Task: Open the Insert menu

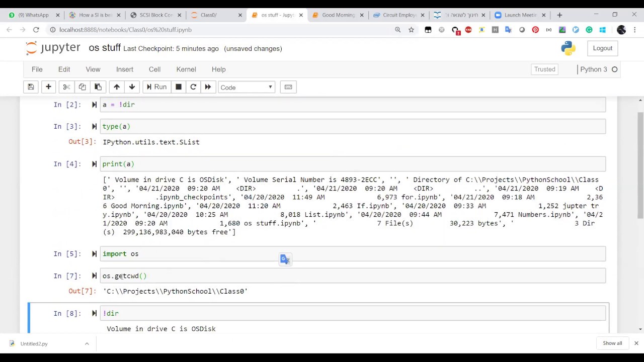Action: coord(125,69)
